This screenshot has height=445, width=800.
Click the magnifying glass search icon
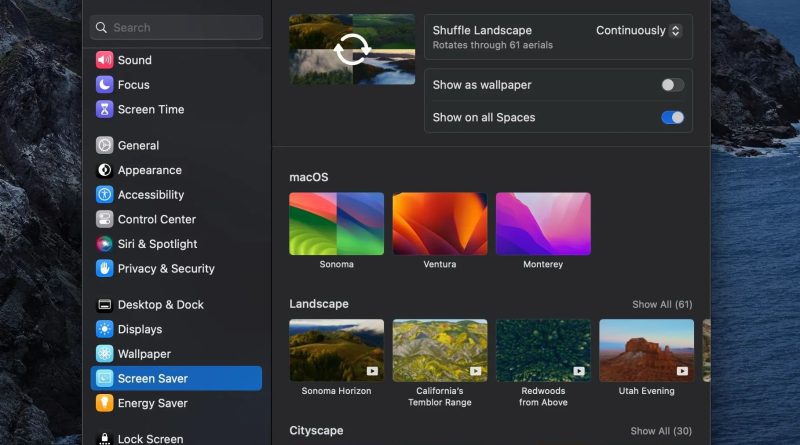pyautogui.click(x=101, y=28)
